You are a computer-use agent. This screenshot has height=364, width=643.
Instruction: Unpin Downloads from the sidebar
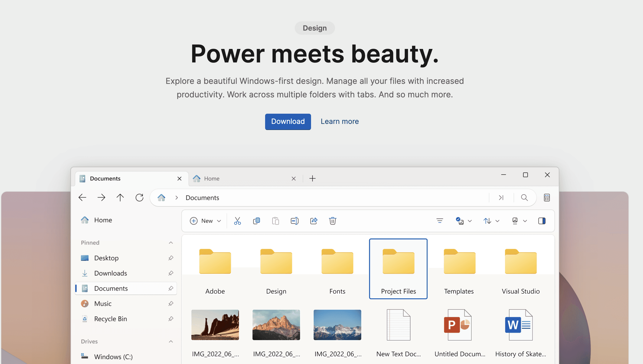click(x=170, y=273)
